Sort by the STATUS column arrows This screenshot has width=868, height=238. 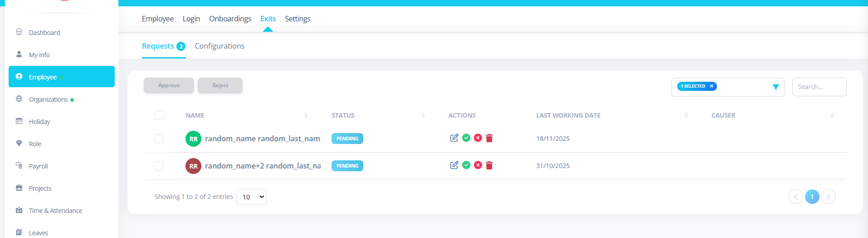pyautogui.click(x=423, y=115)
